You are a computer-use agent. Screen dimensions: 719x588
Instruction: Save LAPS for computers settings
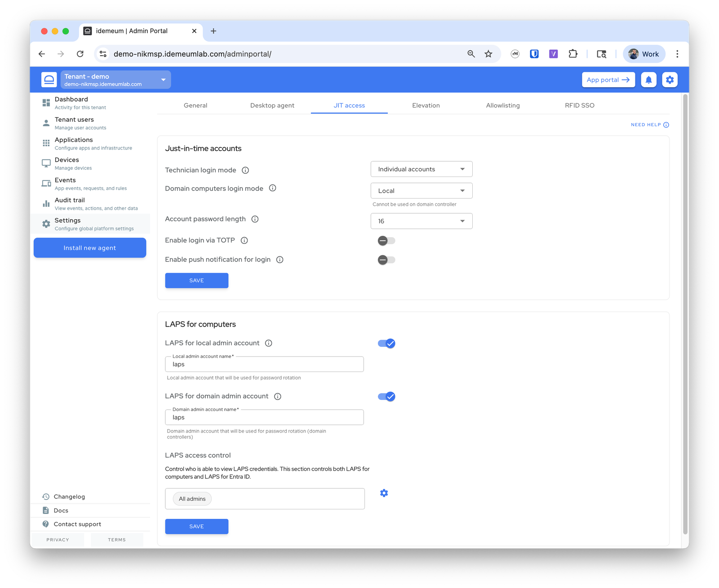coord(197,526)
